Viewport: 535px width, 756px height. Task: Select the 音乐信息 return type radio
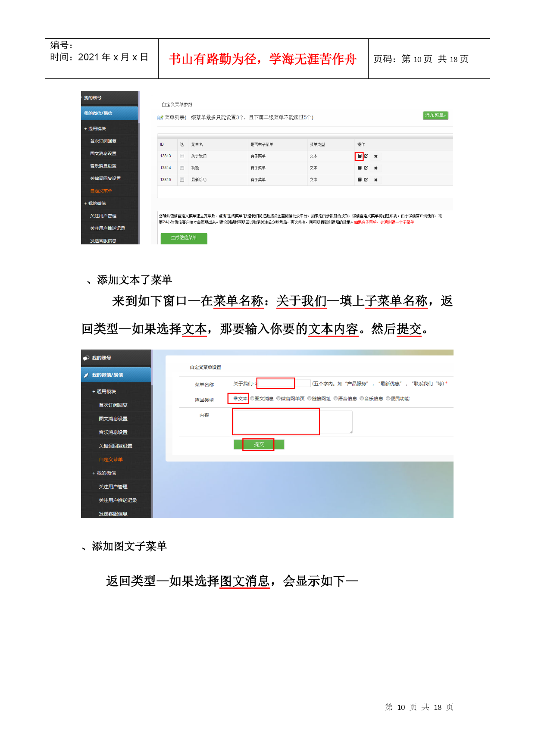(x=362, y=398)
